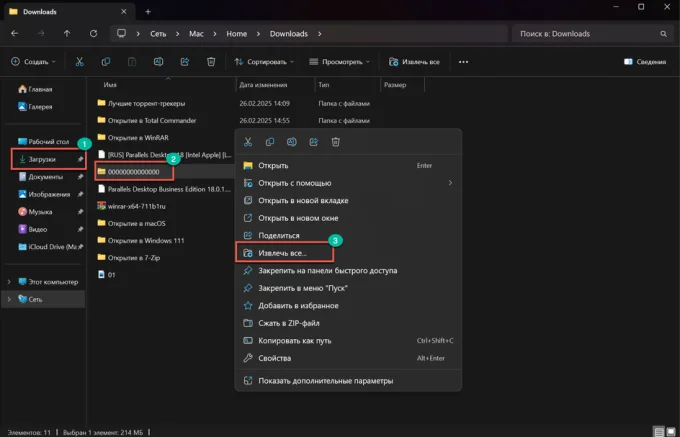
Task: Choose Открыть in the context menu
Action: click(348, 166)
